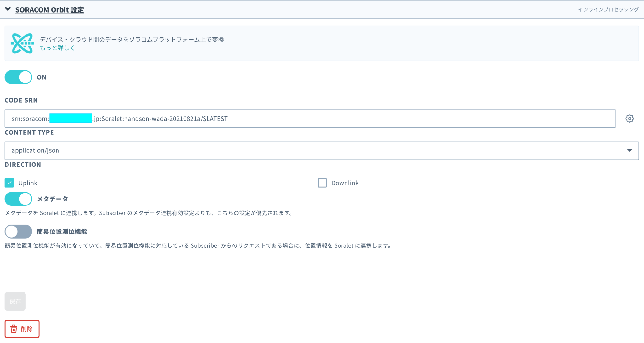
Task: Click the CODE SRN label
Action: pyautogui.click(x=21, y=100)
